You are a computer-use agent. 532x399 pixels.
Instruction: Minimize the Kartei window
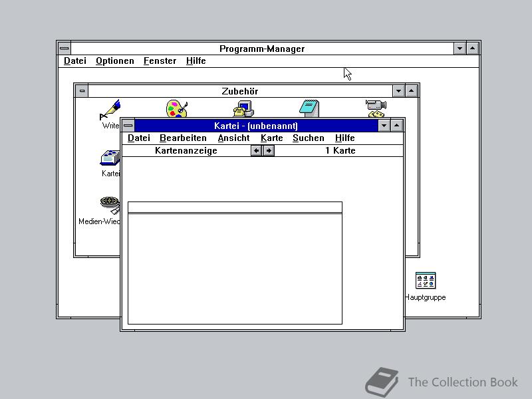point(384,126)
